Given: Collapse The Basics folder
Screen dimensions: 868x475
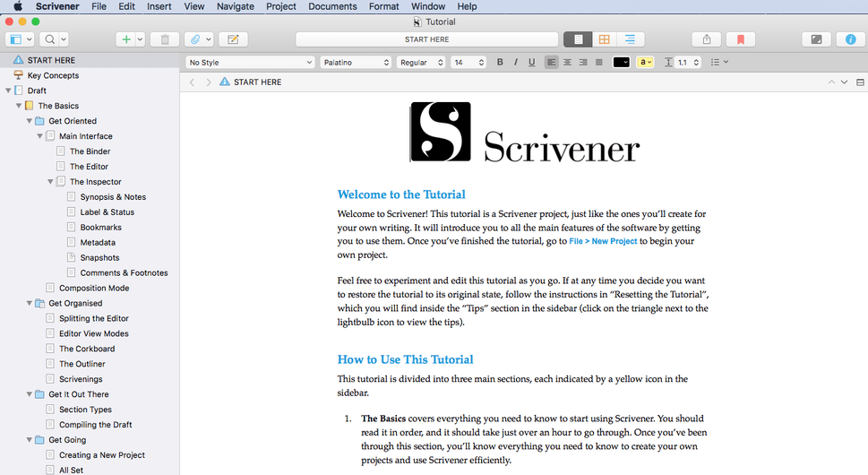Looking at the screenshot, I should point(19,106).
